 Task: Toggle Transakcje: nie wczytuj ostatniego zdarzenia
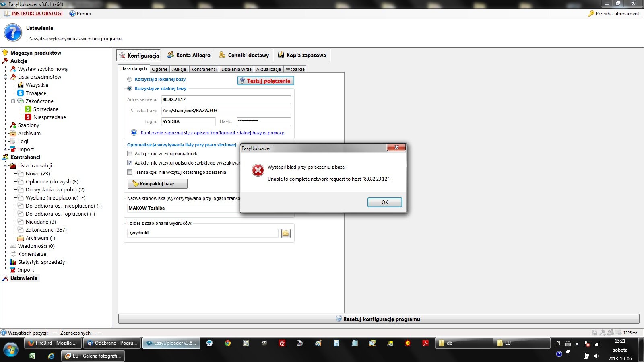point(130,172)
